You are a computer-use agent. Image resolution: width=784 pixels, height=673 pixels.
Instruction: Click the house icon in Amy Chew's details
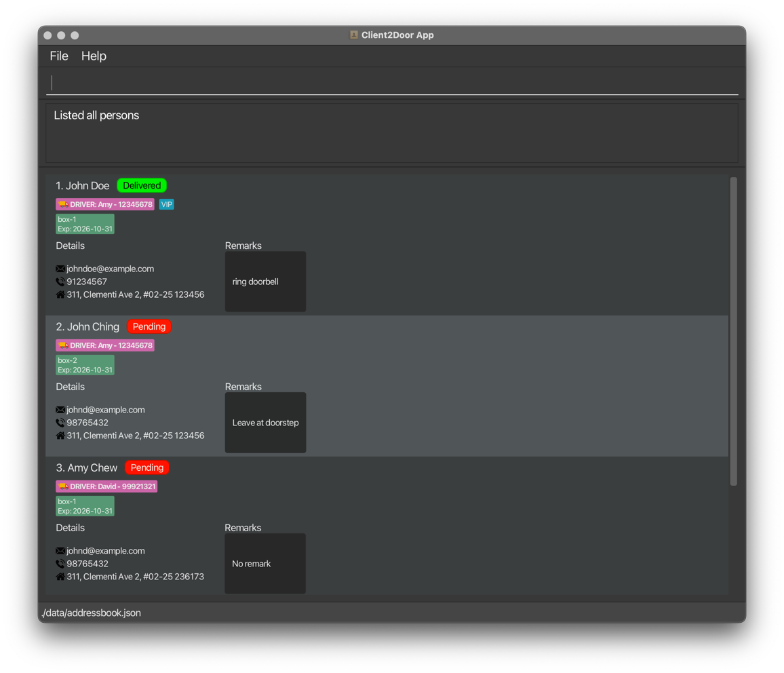point(60,577)
